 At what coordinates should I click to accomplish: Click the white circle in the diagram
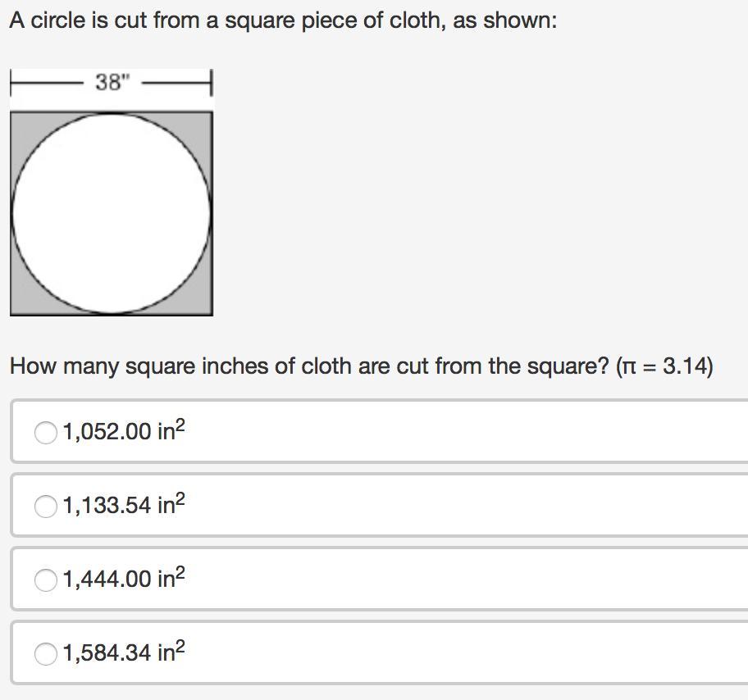112,213
